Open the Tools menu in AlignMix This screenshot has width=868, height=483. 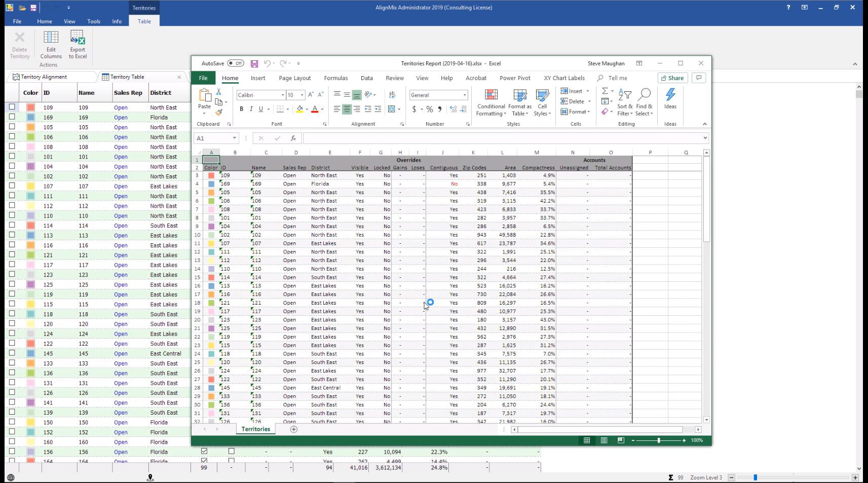(x=94, y=21)
